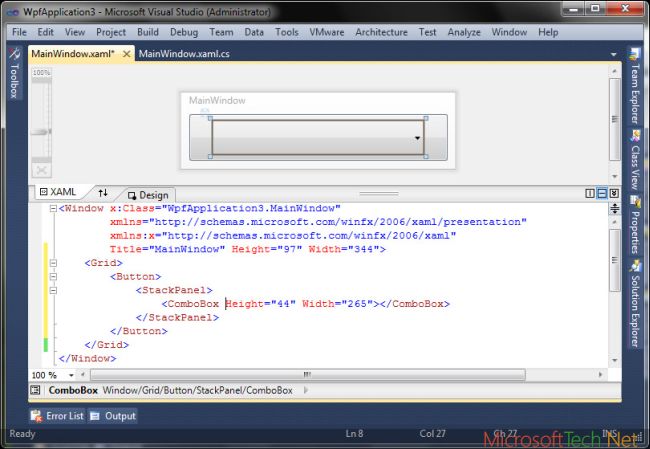Screen dimensions: 650x449
Task: Open the Project menu
Action: 111,32
